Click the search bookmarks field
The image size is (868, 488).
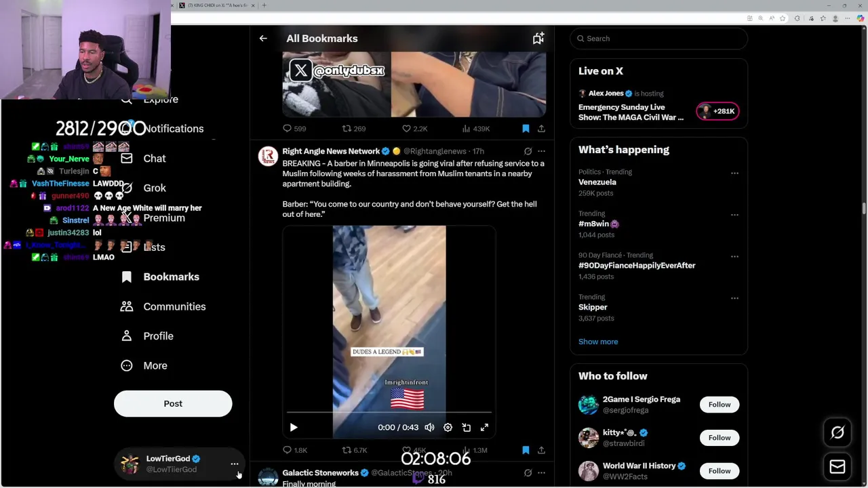(658, 39)
